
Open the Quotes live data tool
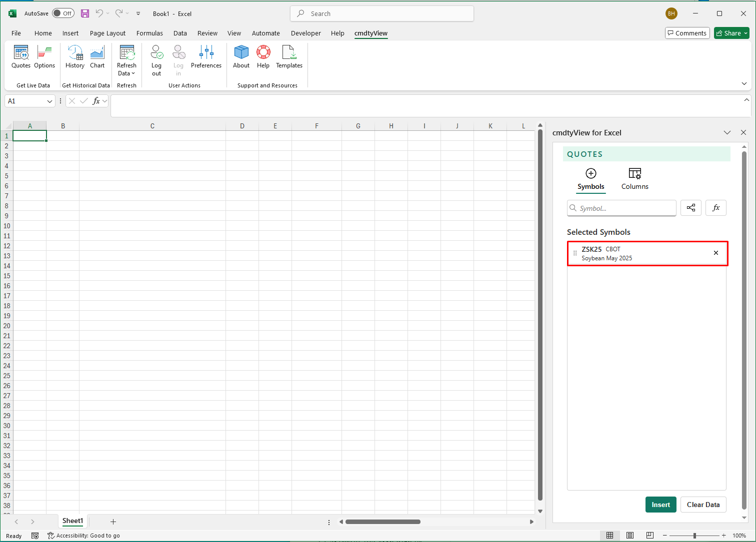tap(21, 57)
